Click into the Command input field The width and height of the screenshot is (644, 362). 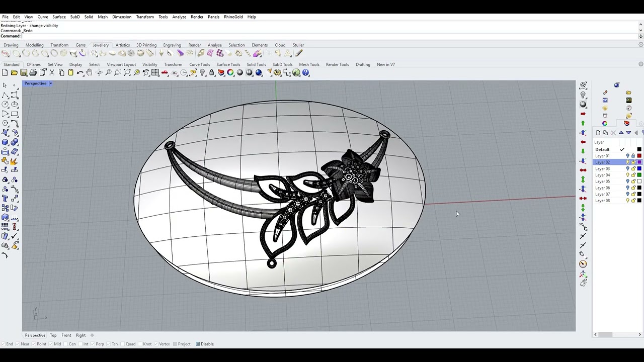(x=330, y=36)
